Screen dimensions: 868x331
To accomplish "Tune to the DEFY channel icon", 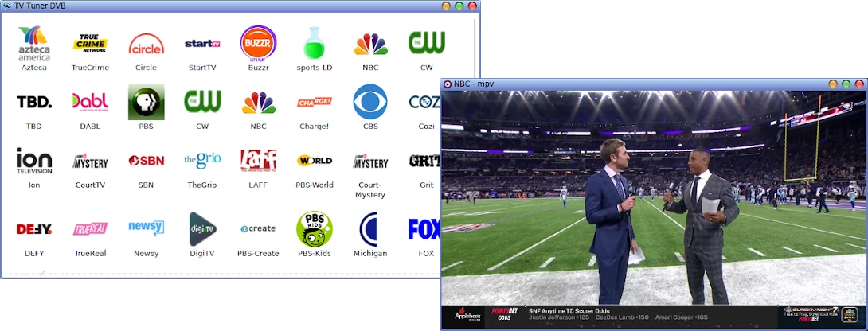I will (34, 229).
